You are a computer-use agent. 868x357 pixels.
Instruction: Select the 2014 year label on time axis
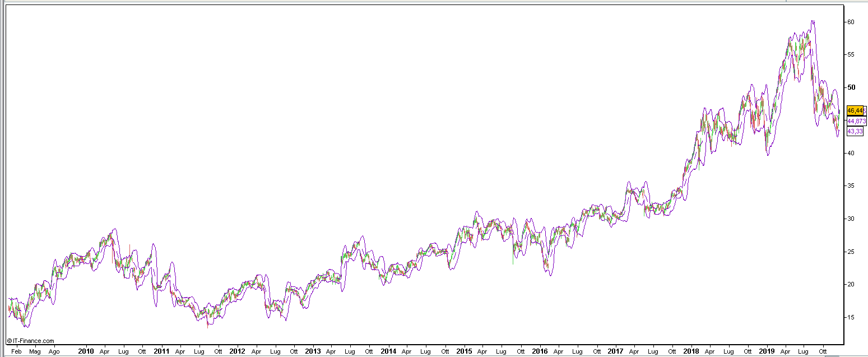tap(388, 351)
